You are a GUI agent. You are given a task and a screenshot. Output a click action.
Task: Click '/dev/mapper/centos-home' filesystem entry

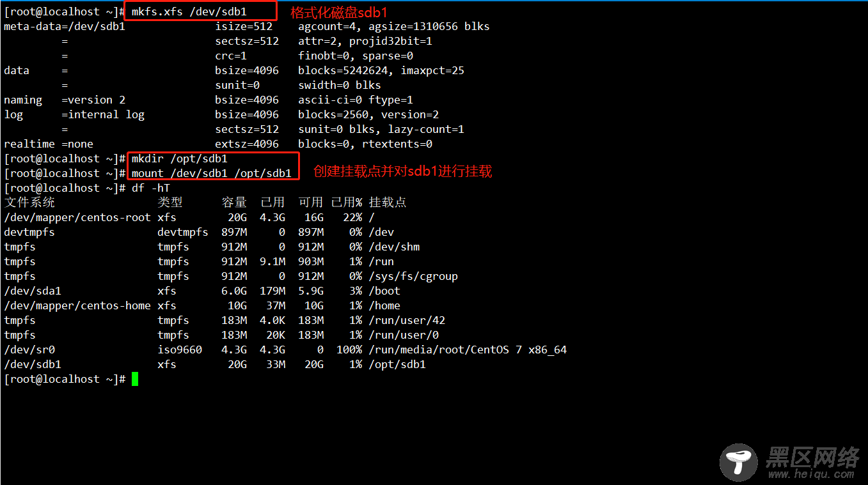(77, 305)
